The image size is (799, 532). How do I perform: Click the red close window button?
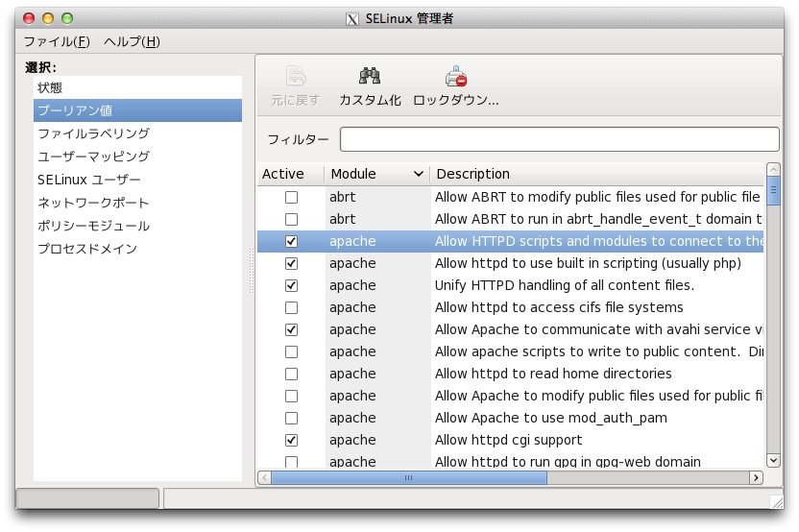tap(29, 18)
